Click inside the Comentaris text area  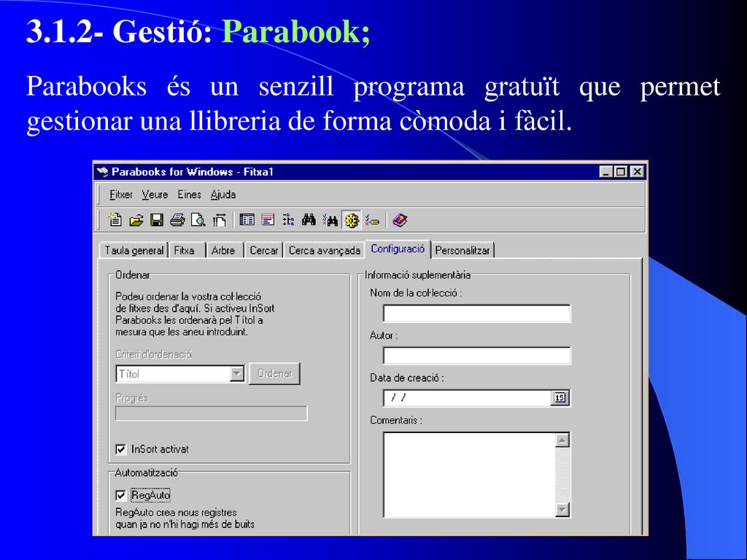469,475
